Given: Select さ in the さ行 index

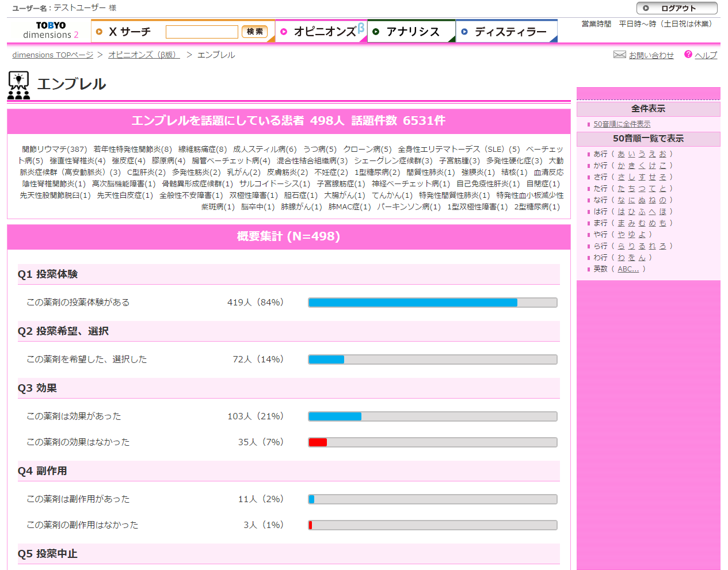Looking at the screenshot, I should click(x=621, y=177).
